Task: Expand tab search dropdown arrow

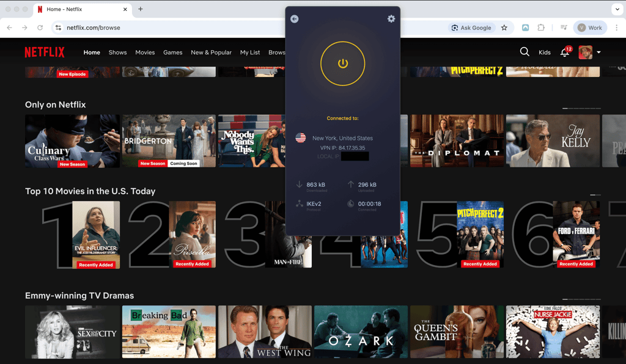Action: pyautogui.click(x=617, y=9)
